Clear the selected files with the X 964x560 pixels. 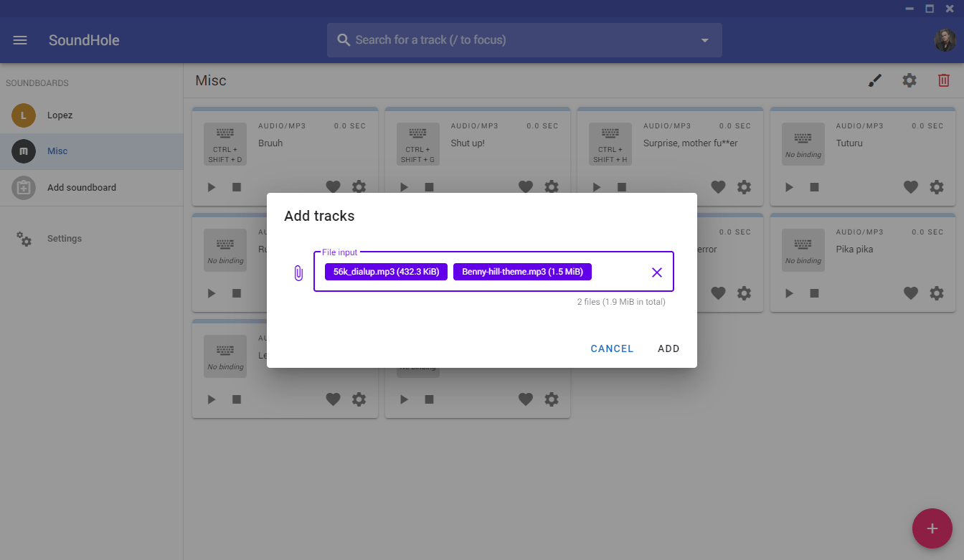coord(656,272)
